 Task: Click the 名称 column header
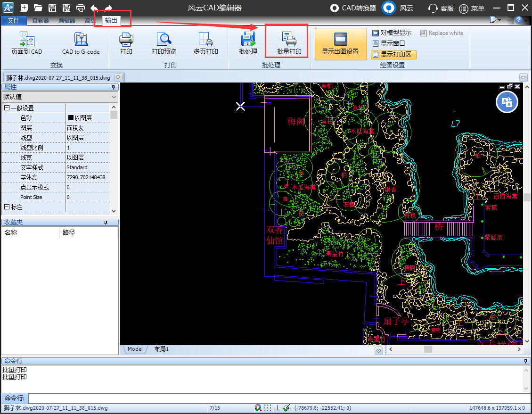(11, 232)
